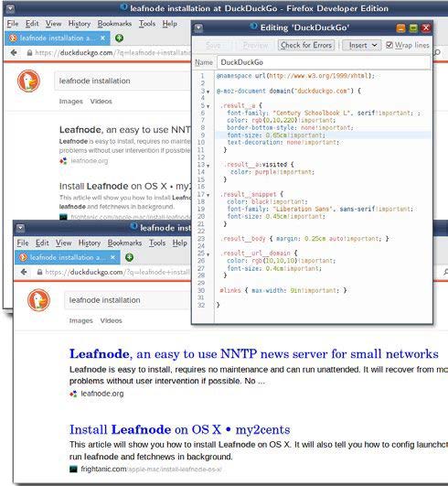Close the leafnode installation tab in bottom window
The height and width of the screenshot is (486, 448).
coord(112,257)
